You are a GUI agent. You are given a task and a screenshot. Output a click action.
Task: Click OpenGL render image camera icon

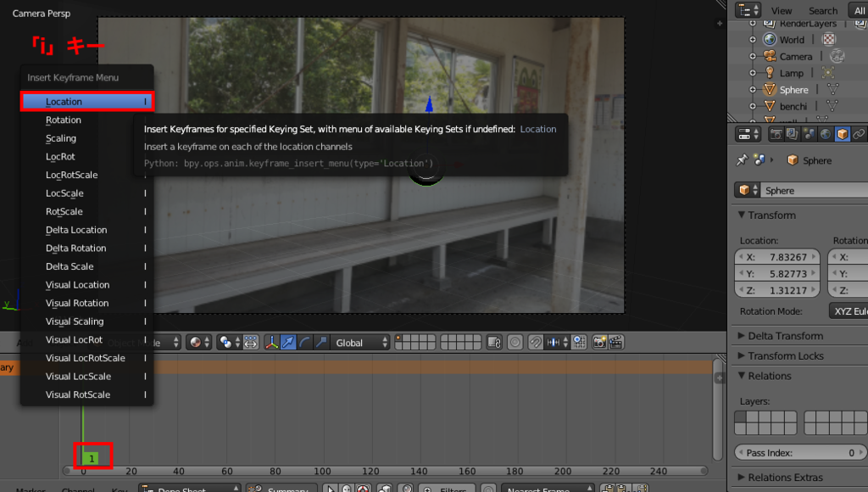(x=599, y=343)
